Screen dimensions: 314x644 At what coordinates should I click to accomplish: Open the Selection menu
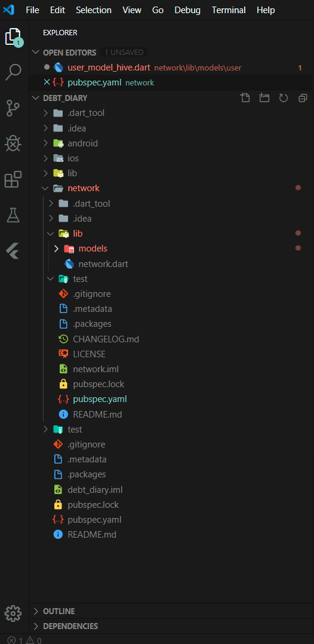pyautogui.click(x=94, y=10)
